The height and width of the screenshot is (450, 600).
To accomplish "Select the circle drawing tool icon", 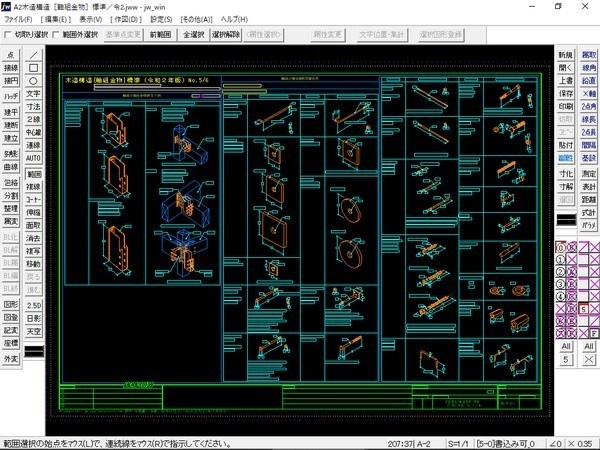I will click(33, 81).
